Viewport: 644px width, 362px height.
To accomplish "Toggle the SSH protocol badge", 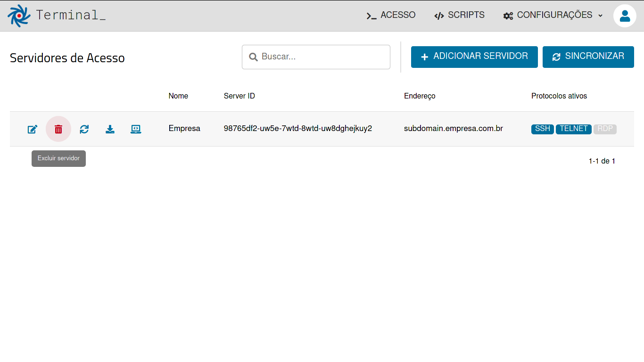I will [543, 129].
